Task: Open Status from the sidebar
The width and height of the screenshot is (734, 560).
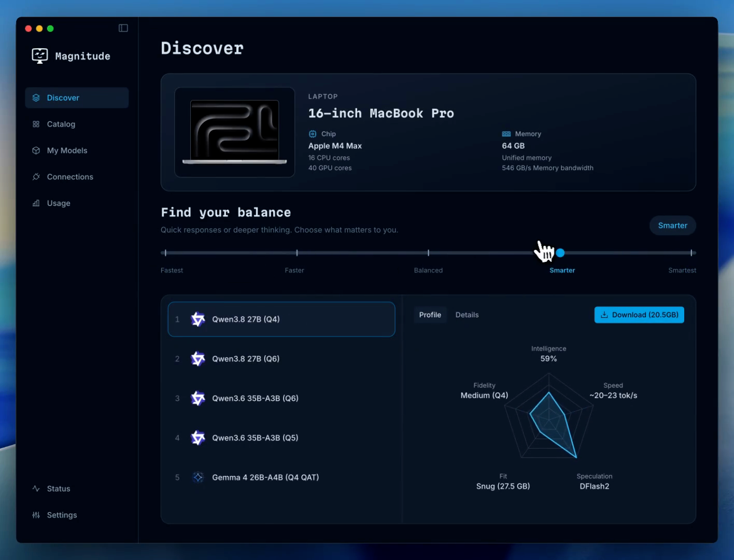Action: 77,488
